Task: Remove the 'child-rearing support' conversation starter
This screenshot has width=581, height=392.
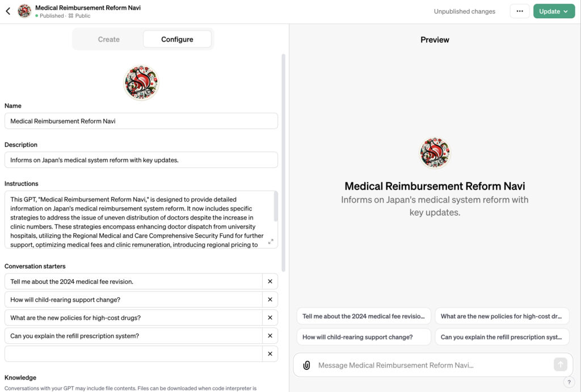Action: (x=270, y=300)
